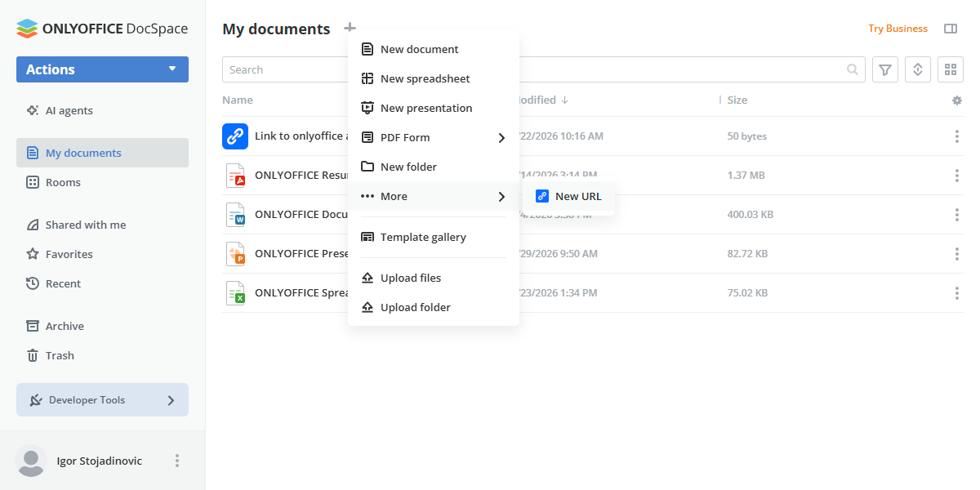980x490 pixels.
Task: Open the filter icon next to search
Action: (885, 70)
